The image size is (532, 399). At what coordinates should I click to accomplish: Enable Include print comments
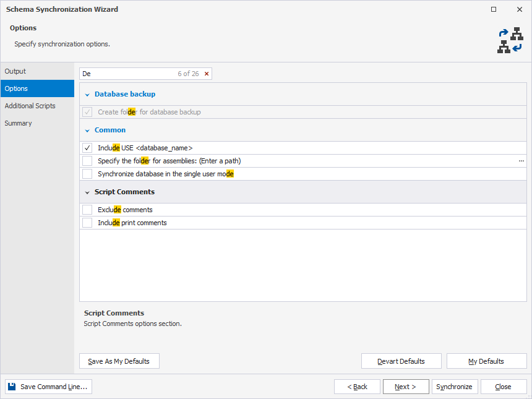pos(87,223)
